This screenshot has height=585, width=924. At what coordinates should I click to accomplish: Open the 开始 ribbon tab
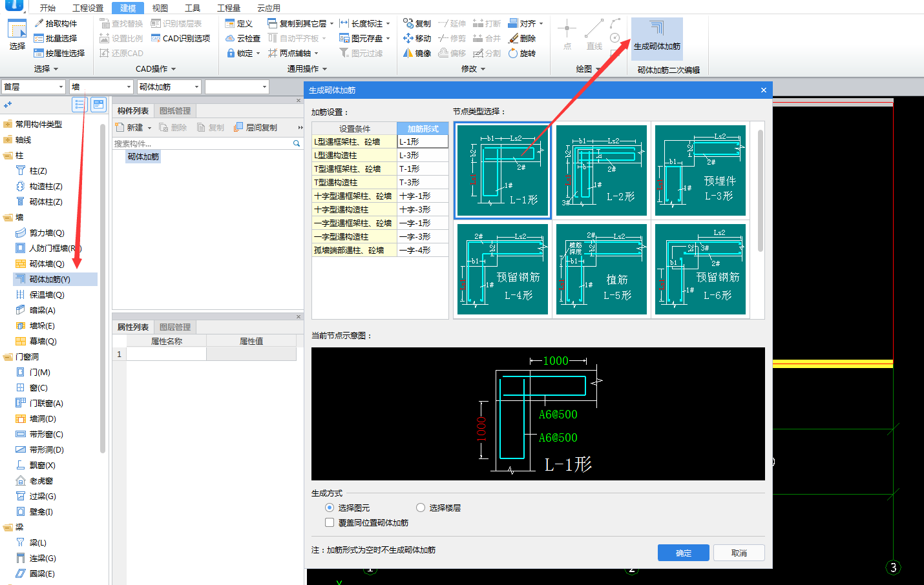pyautogui.click(x=48, y=8)
